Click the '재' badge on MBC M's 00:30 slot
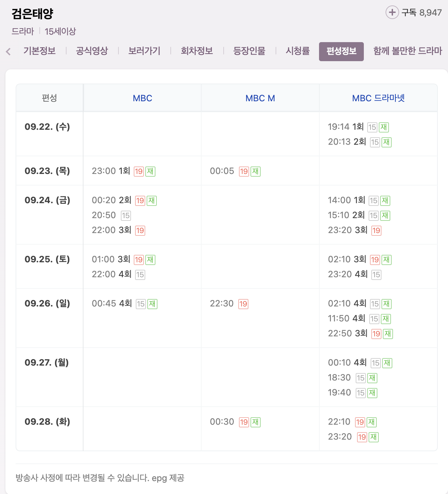 [256, 422]
